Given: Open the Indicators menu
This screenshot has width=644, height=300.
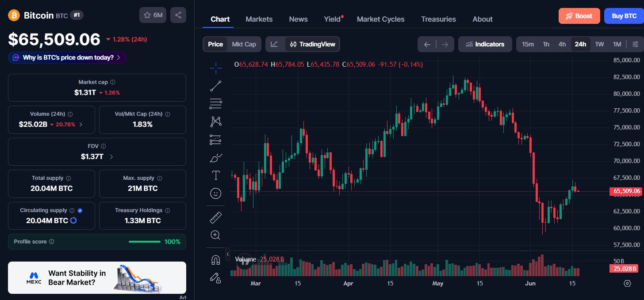Looking at the screenshot, I should (485, 44).
